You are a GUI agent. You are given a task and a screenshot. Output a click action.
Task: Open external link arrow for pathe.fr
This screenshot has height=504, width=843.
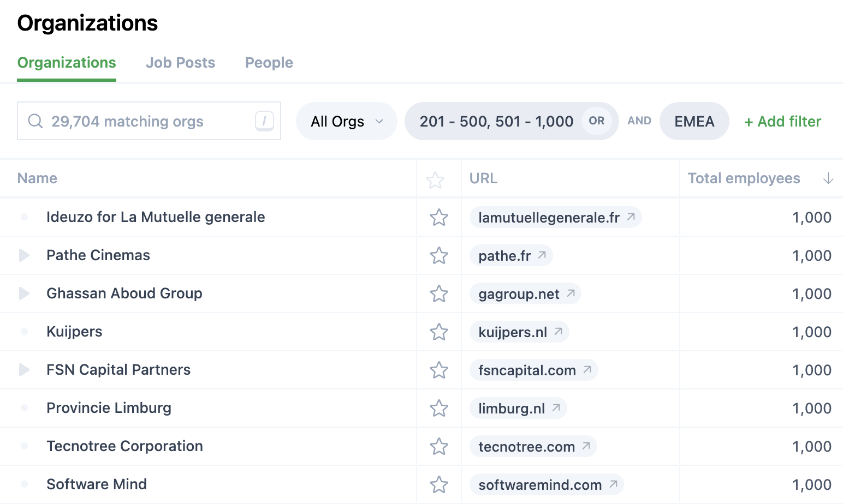tap(542, 255)
